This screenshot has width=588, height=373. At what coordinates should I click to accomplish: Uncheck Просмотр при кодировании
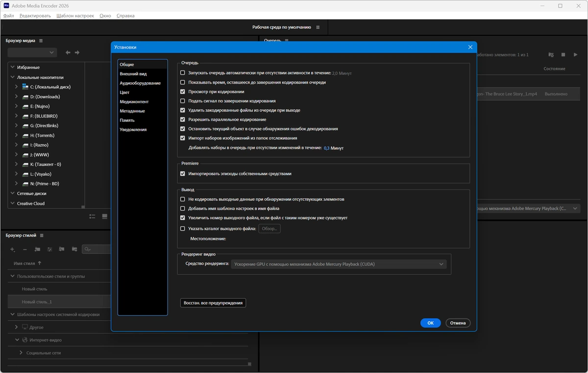[183, 92]
